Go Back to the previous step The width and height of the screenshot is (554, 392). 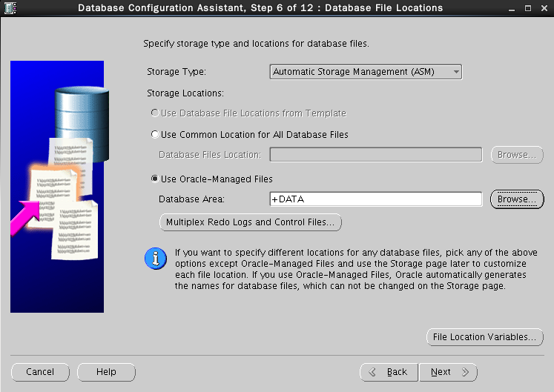(x=389, y=372)
